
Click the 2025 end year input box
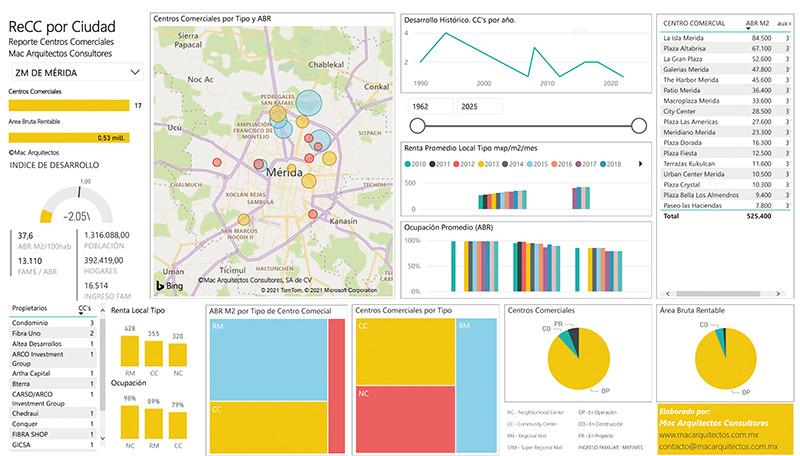(x=480, y=105)
